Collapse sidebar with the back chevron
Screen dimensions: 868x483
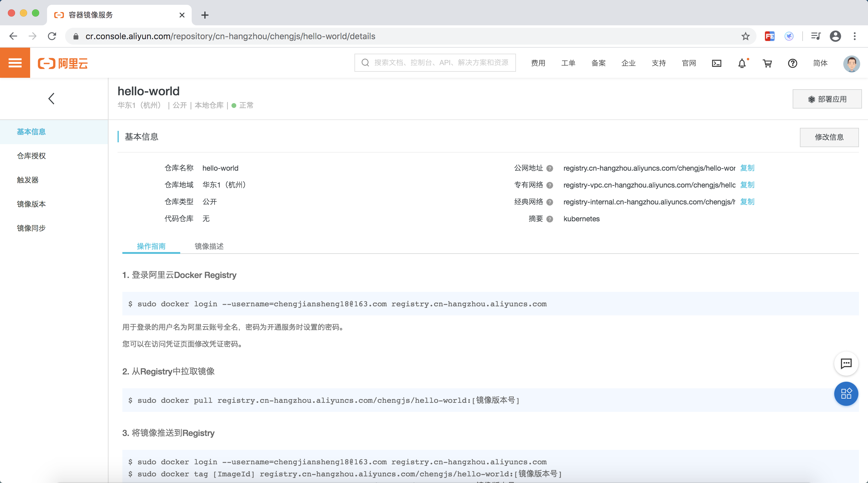(x=51, y=98)
